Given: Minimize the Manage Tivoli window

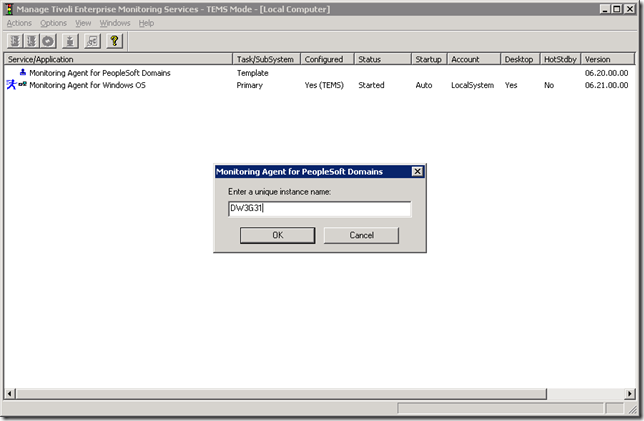Looking at the screenshot, I should [x=604, y=9].
